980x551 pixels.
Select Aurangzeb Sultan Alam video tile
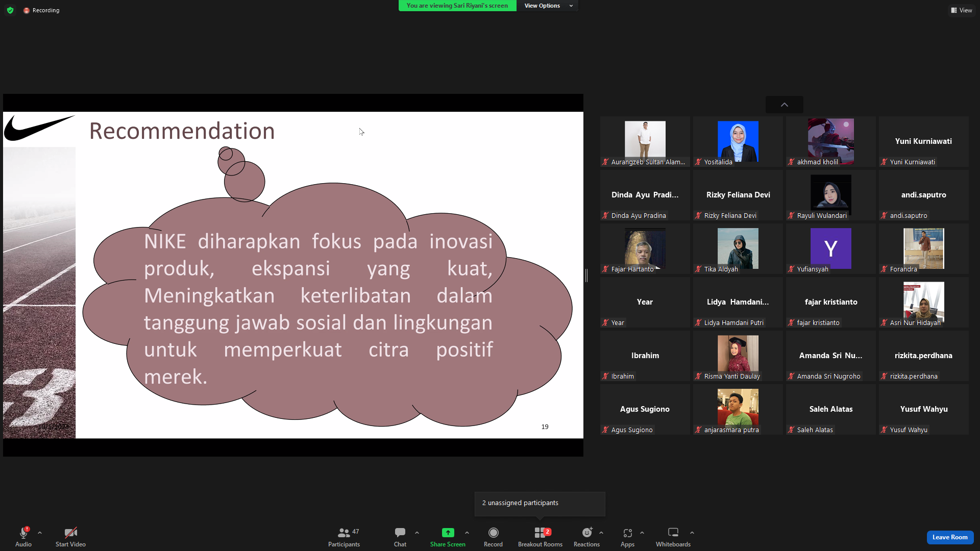pos(645,141)
